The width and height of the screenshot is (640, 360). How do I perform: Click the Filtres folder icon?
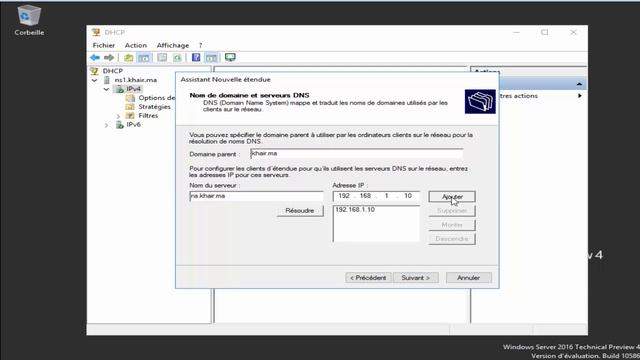click(x=130, y=116)
